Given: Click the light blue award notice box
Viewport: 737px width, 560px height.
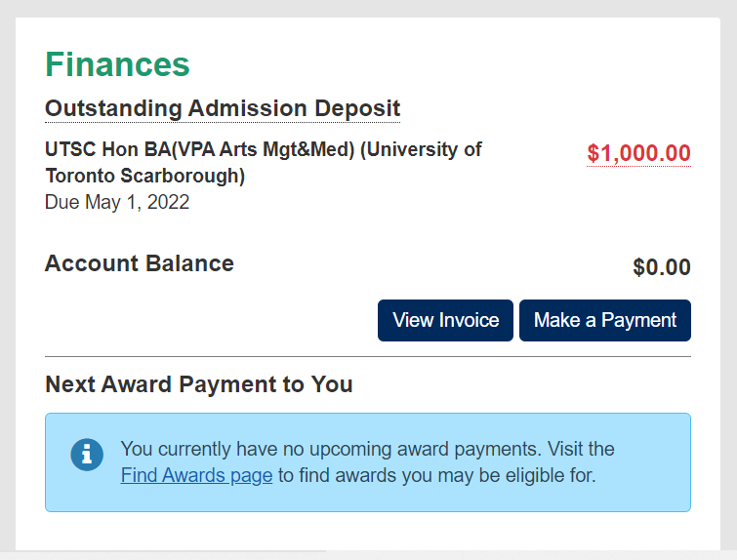Looking at the screenshot, I should [368, 462].
